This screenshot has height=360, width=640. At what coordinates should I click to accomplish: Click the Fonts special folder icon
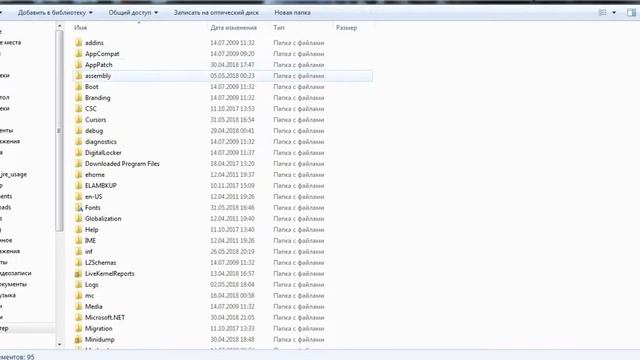click(x=78, y=208)
